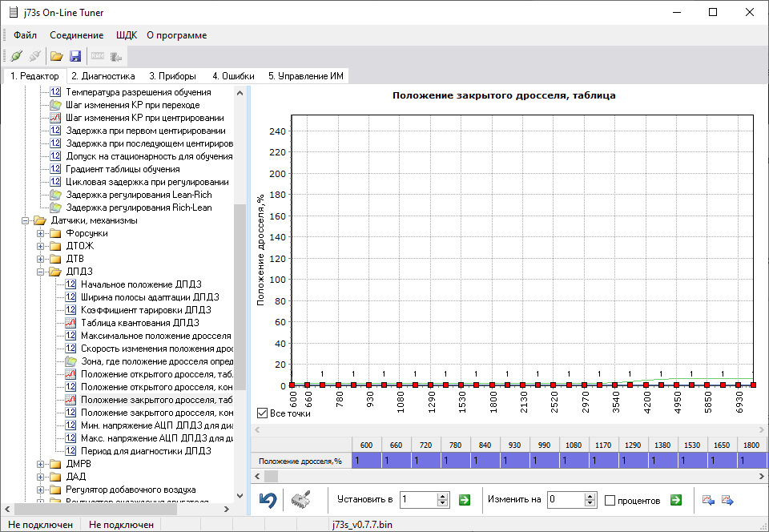The height and width of the screenshot is (532, 769).
Task: Expand the 'ДМРВ' folder in tree
Action: (41, 464)
